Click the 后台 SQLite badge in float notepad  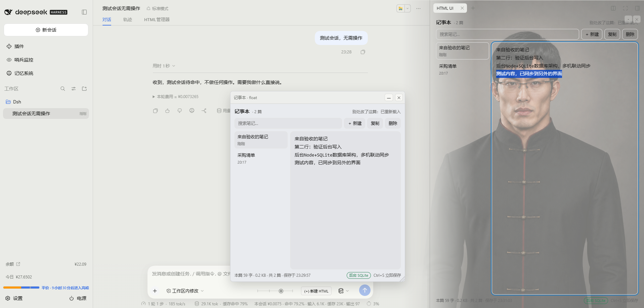358,275
